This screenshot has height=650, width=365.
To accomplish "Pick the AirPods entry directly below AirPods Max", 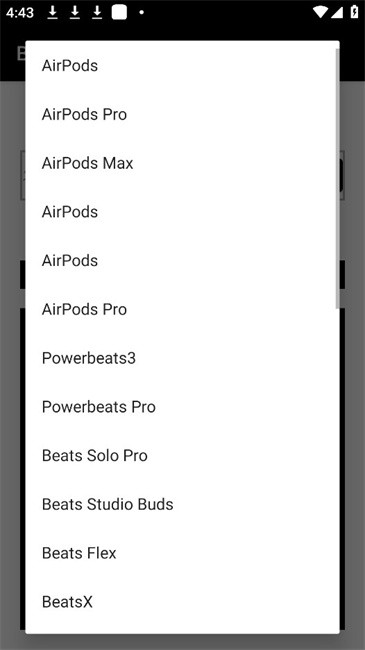I will (182, 211).
